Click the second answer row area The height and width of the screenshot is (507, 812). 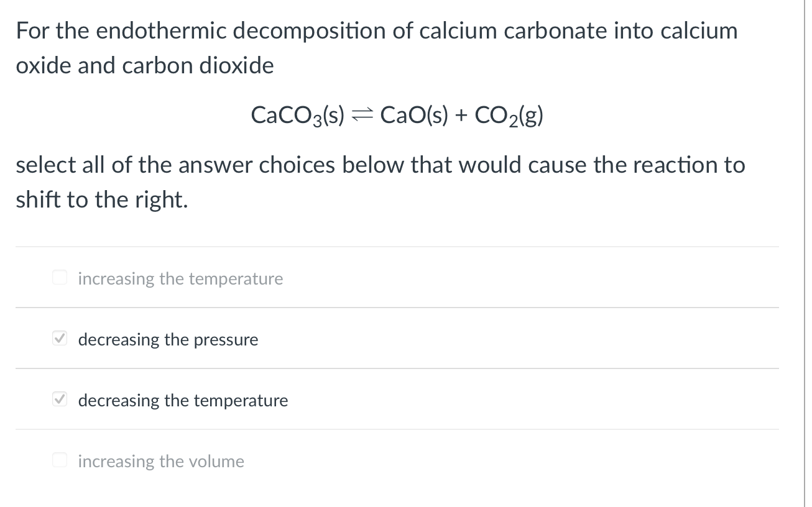pyautogui.click(x=398, y=339)
